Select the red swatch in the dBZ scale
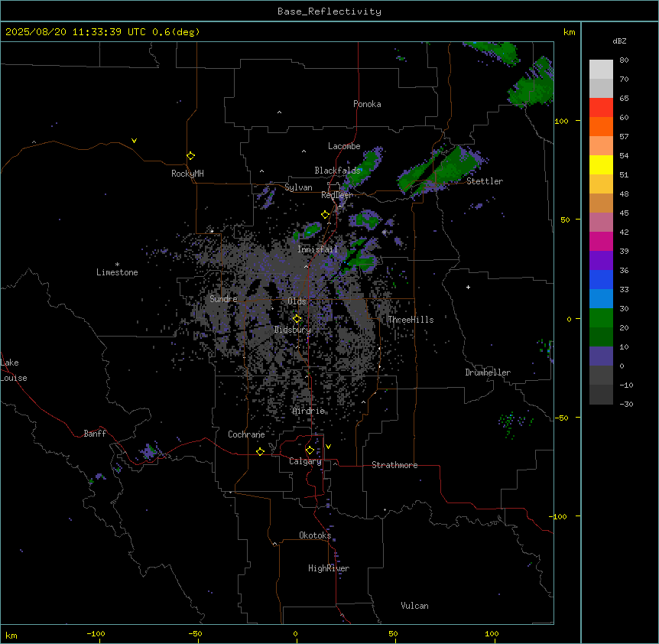Screen dimensions: 659x644 click(601, 108)
